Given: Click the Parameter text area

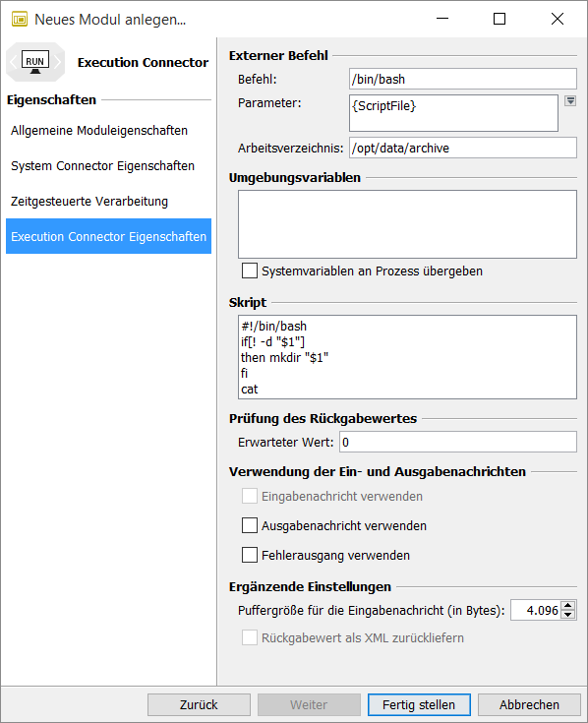Looking at the screenshot, I should (453, 113).
